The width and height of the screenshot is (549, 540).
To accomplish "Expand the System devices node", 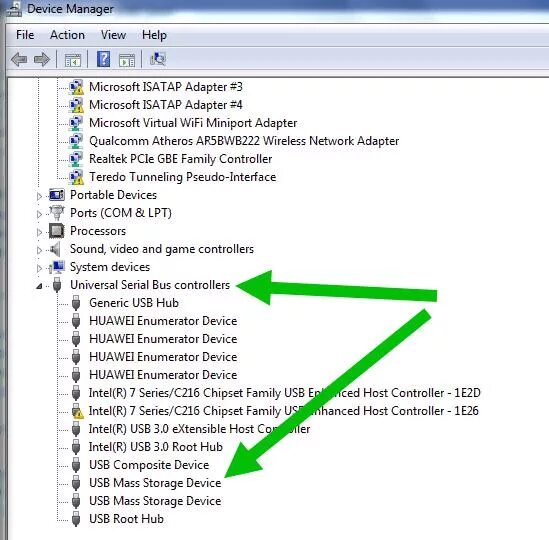I will [39, 268].
